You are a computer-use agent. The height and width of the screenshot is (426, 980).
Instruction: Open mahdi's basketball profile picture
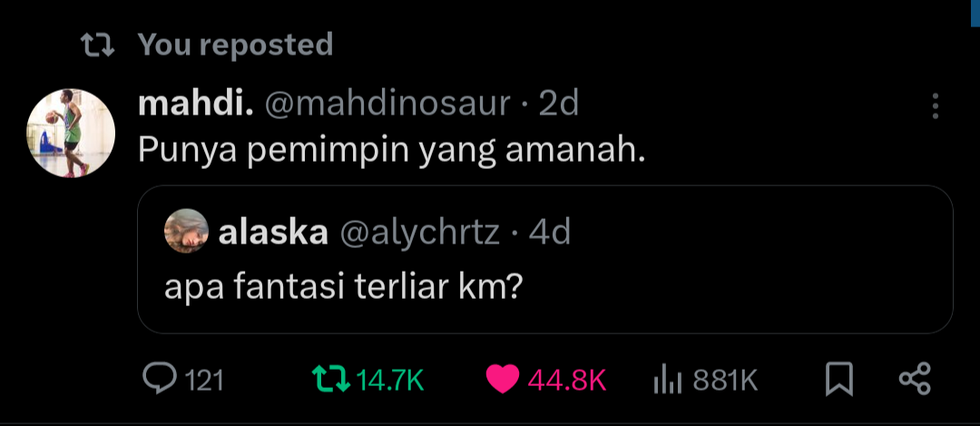point(71,134)
